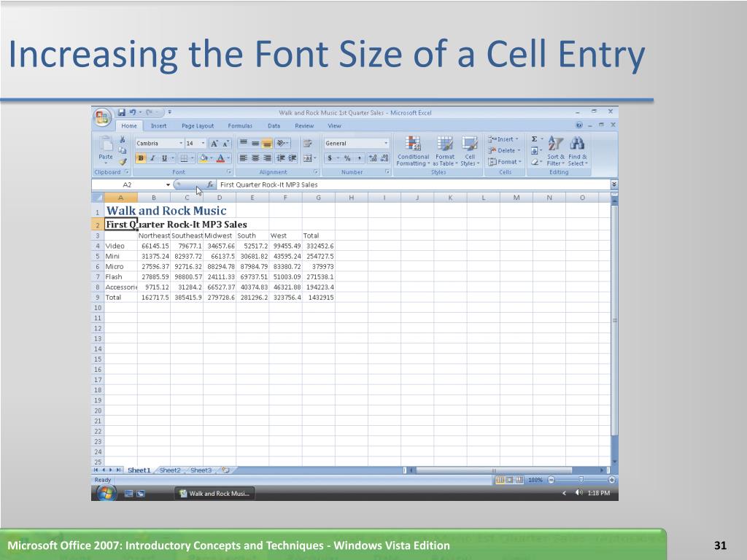Save the workbook from Quick Access Toolbar

122,112
